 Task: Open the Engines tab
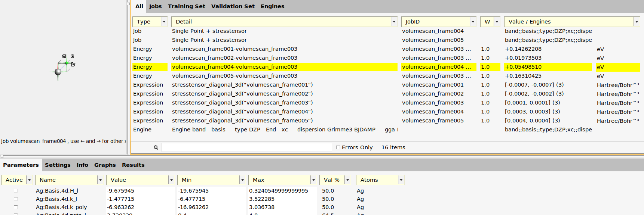coord(272,6)
